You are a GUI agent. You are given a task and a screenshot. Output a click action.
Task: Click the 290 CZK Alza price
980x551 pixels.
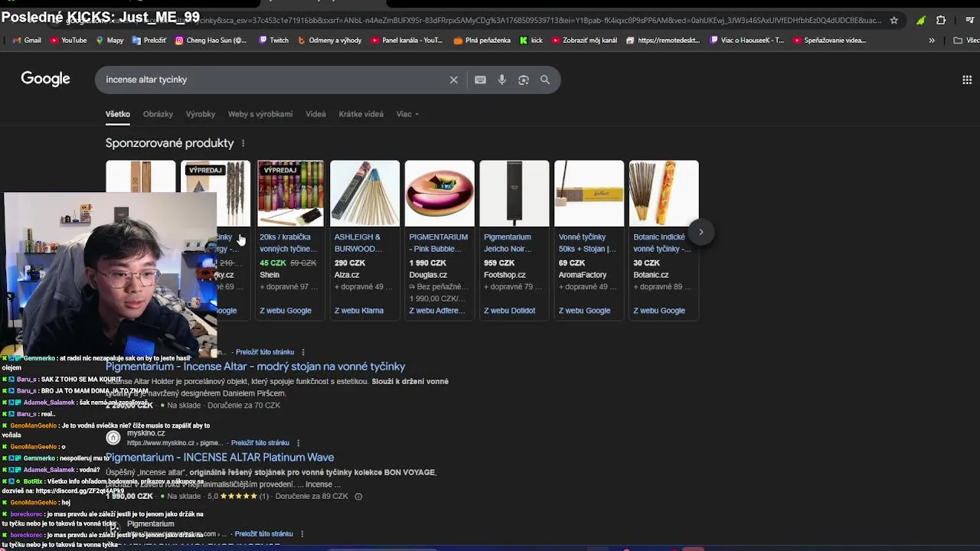point(350,263)
